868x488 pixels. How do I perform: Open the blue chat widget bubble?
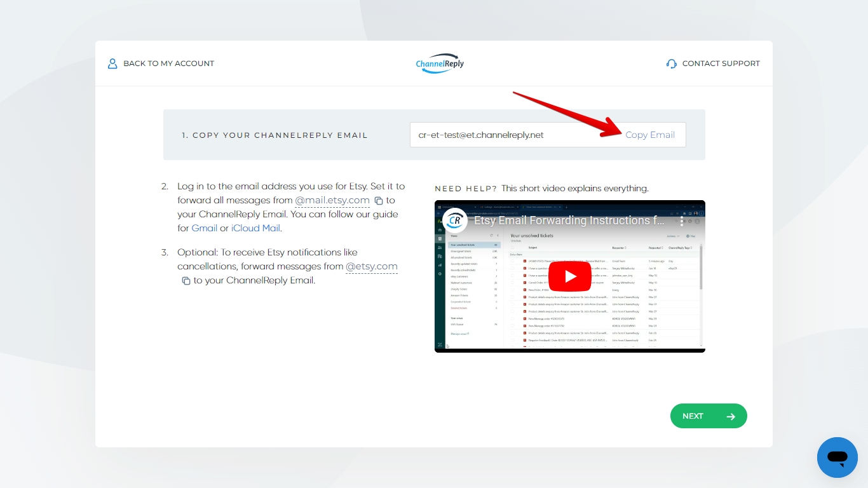point(837,457)
